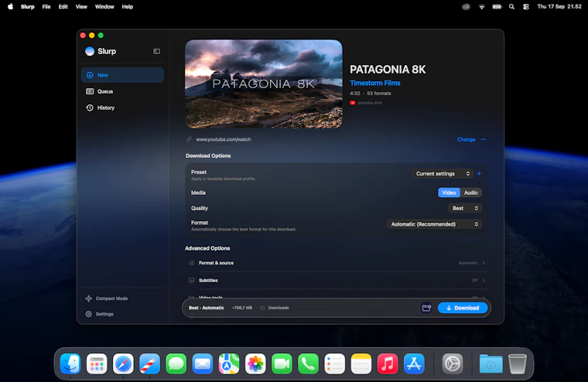Open the Window menu
This screenshot has height=382, width=588.
click(104, 7)
